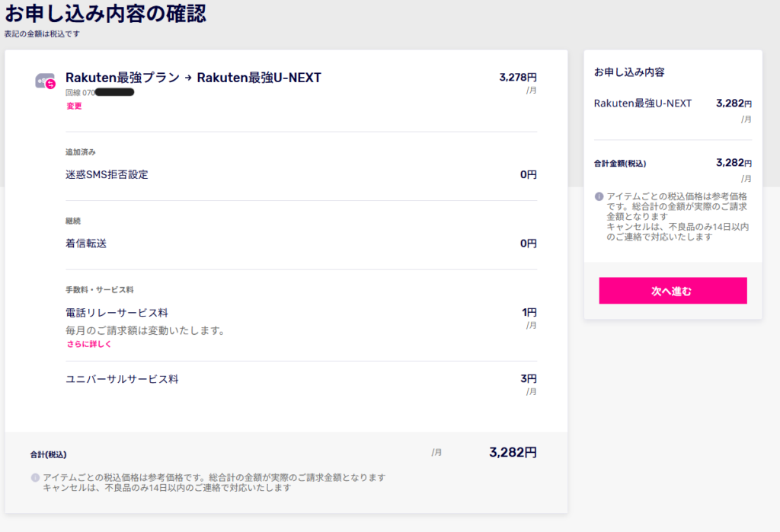Click the お申し込み内容の確認 page heading
This screenshot has width=780, height=532.
105,13
